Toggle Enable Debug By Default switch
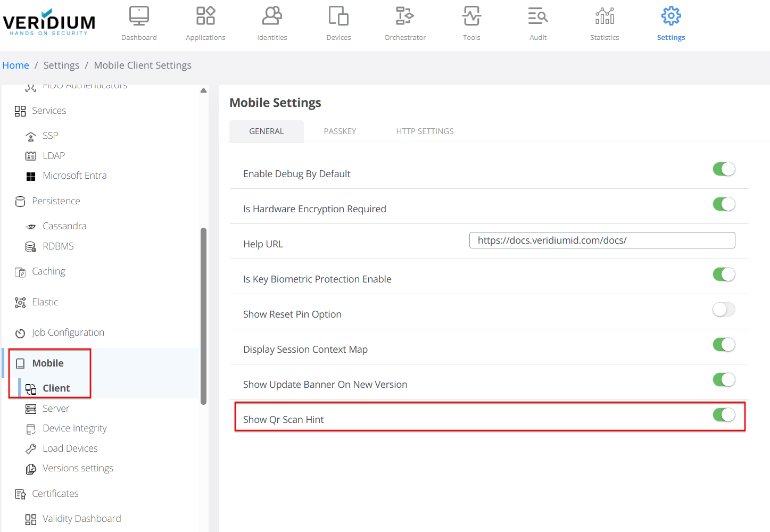Image resolution: width=770 pixels, height=532 pixels. click(x=724, y=169)
